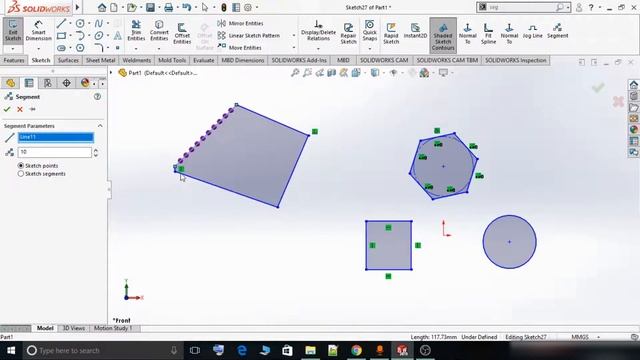Click the instance count field showing 10
The width and height of the screenshot is (640, 360).
pyautogui.click(x=55, y=152)
